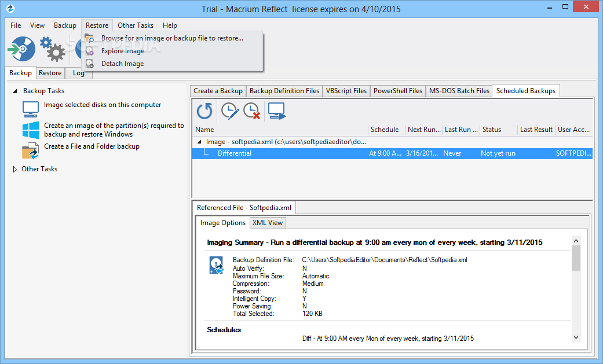Open the File menu
The width and height of the screenshot is (603, 364).
coord(16,25)
